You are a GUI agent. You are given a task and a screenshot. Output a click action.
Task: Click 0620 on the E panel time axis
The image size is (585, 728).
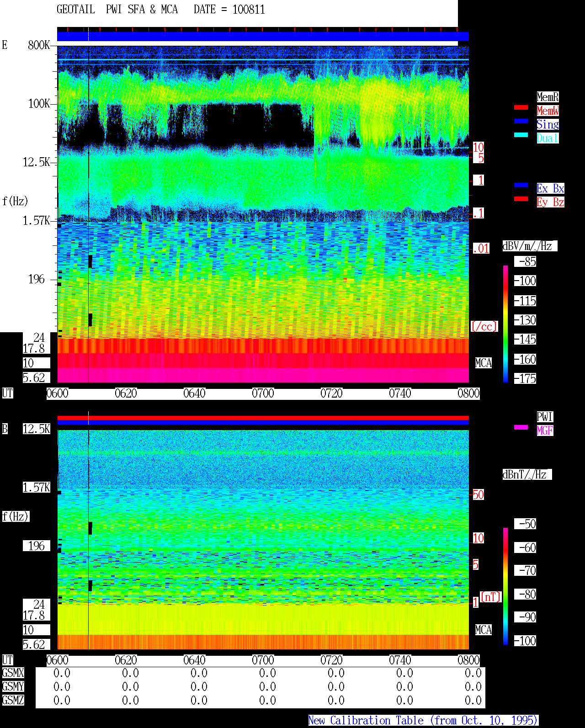pyautogui.click(x=126, y=393)
